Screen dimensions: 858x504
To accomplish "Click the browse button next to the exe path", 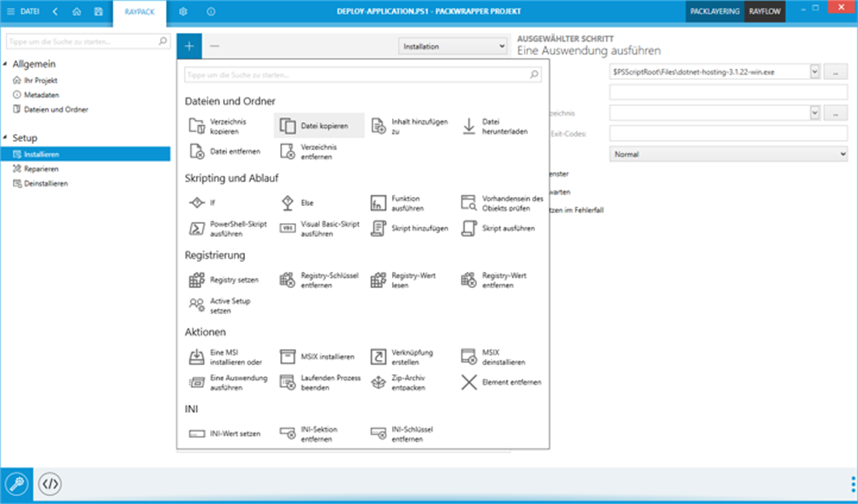I will tap(835, 71).
